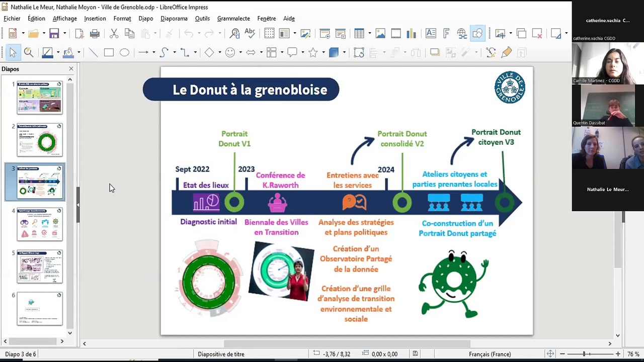644x362 pixels.
Task: Select slide 5 thumbnail
Action: [40, 266]
